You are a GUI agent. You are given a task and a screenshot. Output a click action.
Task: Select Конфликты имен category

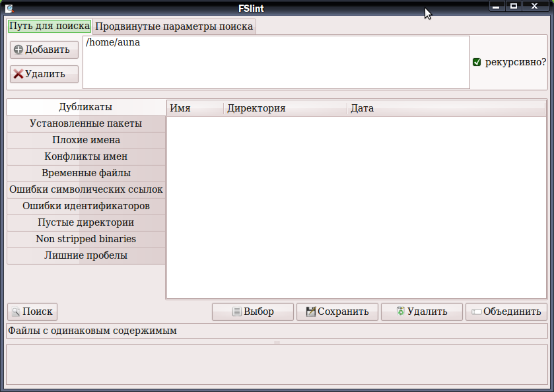[86, 156]
